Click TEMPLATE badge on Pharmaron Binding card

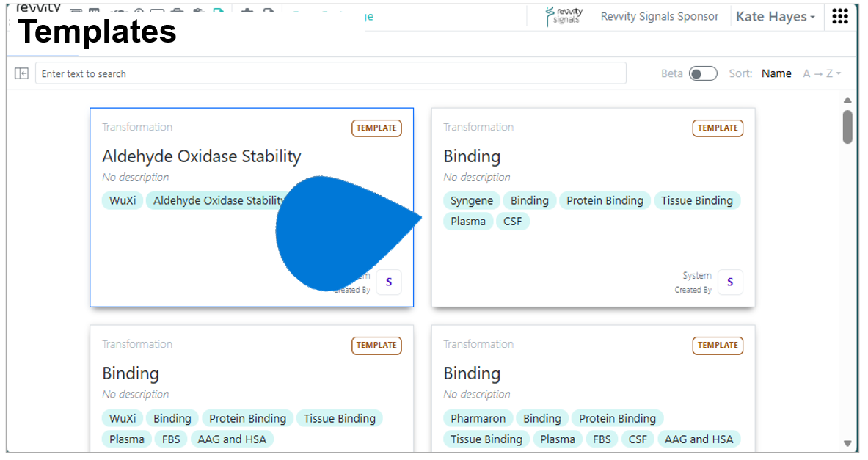pos(718,346)
